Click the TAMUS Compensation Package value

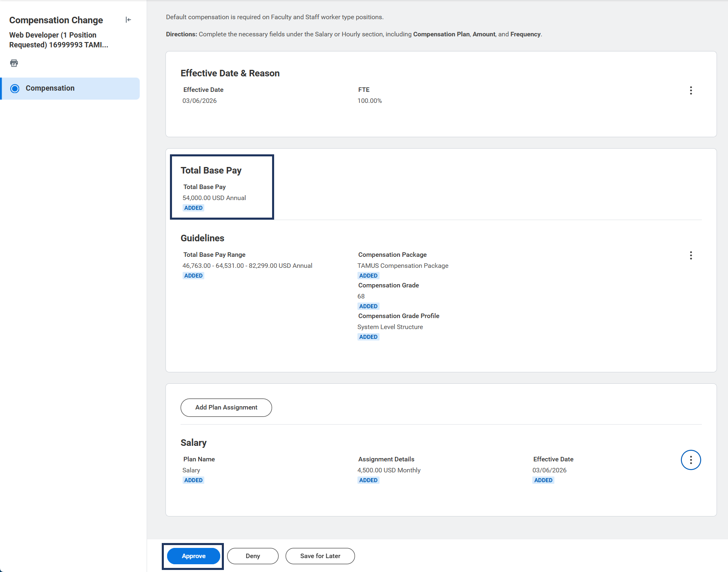coord(403,266)
